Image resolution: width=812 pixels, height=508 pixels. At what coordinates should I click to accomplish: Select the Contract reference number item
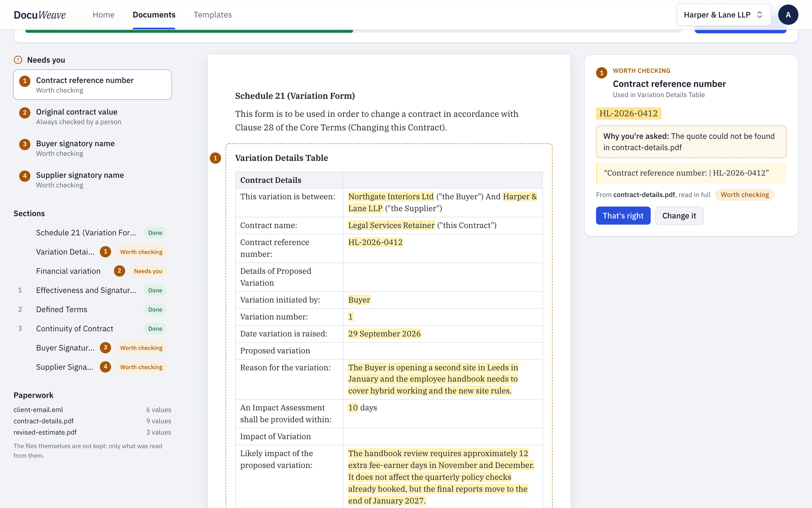pos(92,85)
